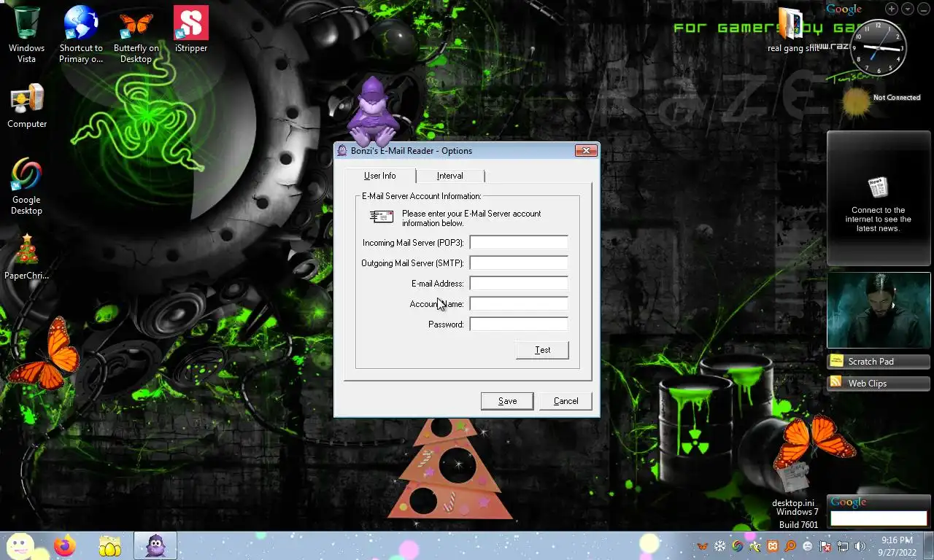The image size is (934, 560).
Task: Focus the Password field
Action: pos(519,324)
